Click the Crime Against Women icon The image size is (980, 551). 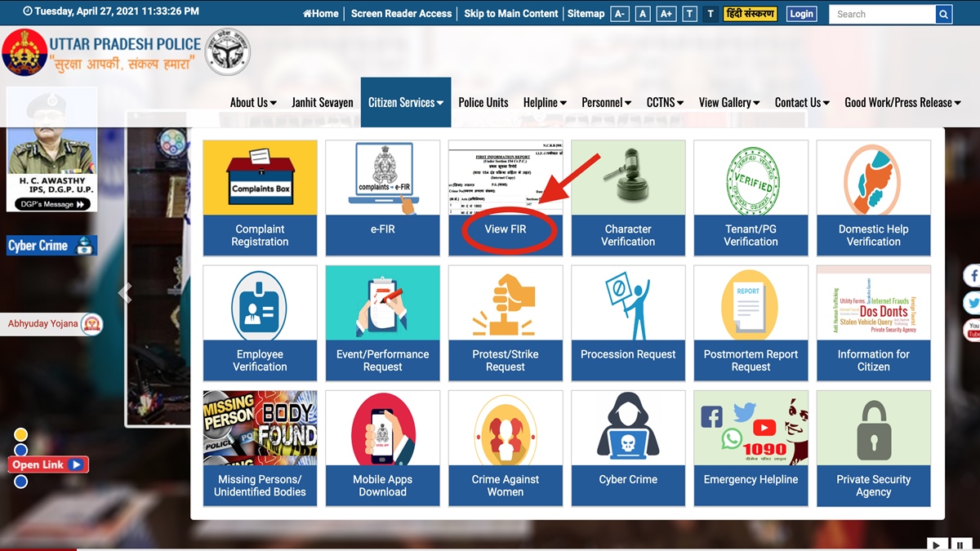tap(506, 428)
